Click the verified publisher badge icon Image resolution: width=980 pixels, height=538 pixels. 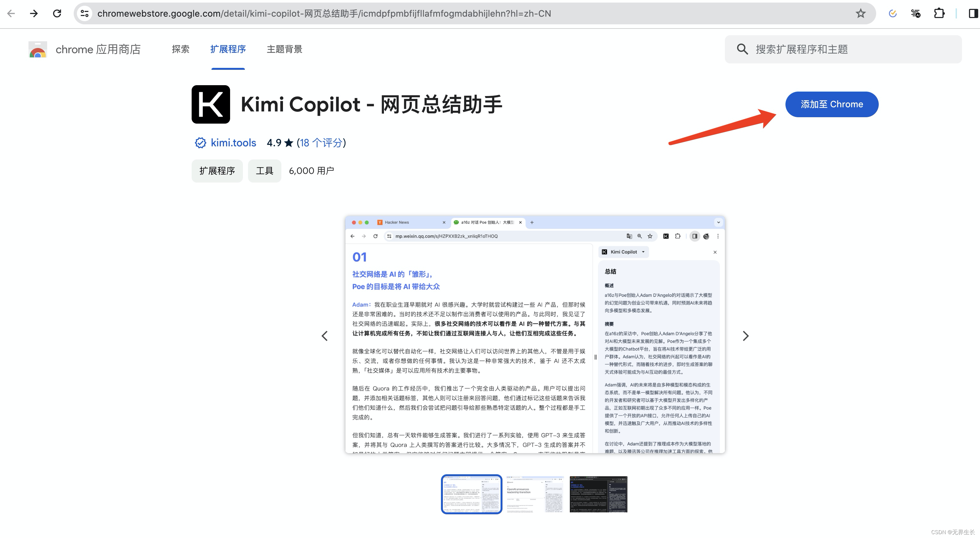pyautogui.click(x=201, y=143)
